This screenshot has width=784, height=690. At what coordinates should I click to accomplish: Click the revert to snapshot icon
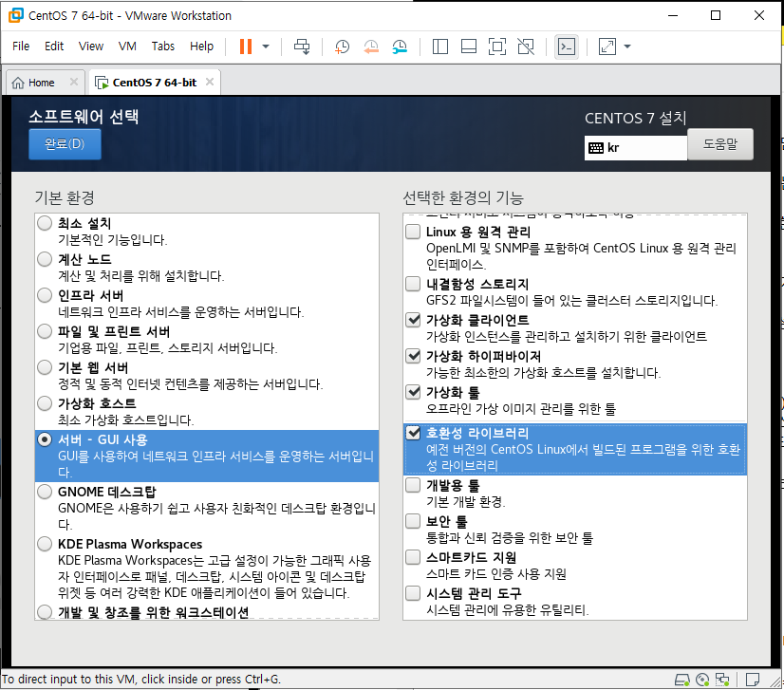click(371, 47)
